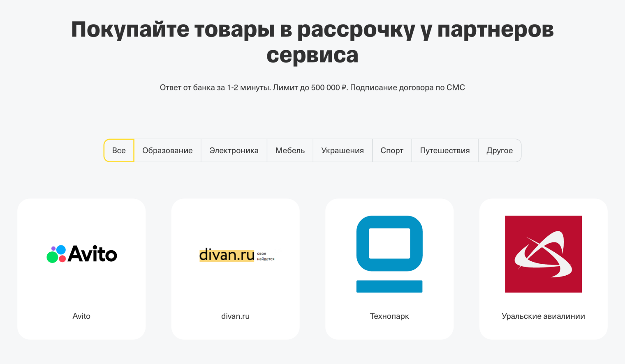Open the Уральские авиалинии name label
The width and height of the screenshot is (625, 364).
coord(543,316)
